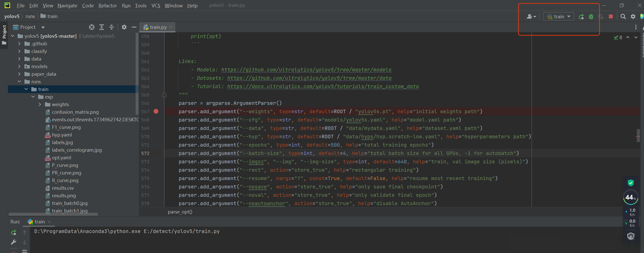This screenshot has width=644, height=253.
Task: Click the 44% circular usage indicator
Action: point(631,197)
